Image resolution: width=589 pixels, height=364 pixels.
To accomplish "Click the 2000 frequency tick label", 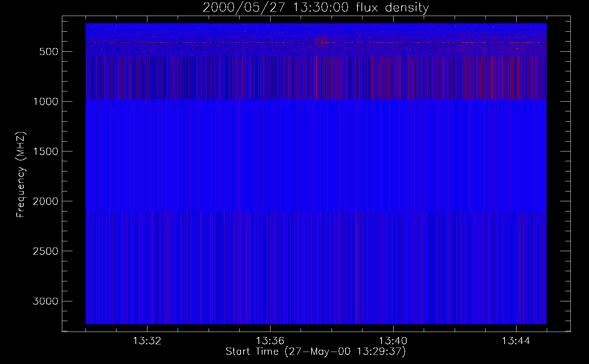I will pyautogui.click(x=46, y=201).
